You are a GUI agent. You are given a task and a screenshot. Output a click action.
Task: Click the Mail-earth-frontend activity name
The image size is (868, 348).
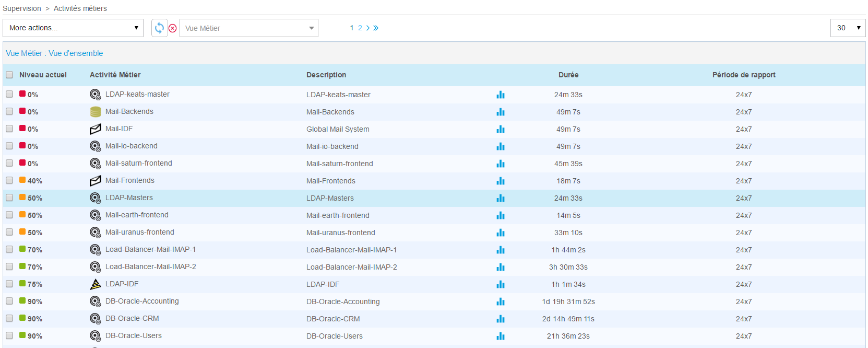(x=137, y=215)
